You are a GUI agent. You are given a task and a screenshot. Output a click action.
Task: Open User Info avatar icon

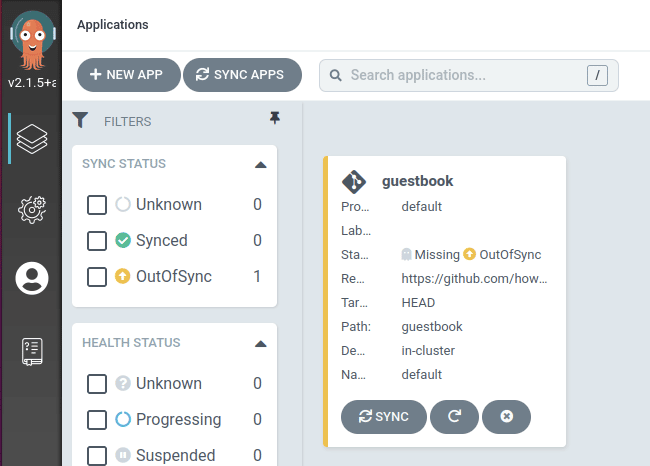pyautogui.click(x=32, y=278)
